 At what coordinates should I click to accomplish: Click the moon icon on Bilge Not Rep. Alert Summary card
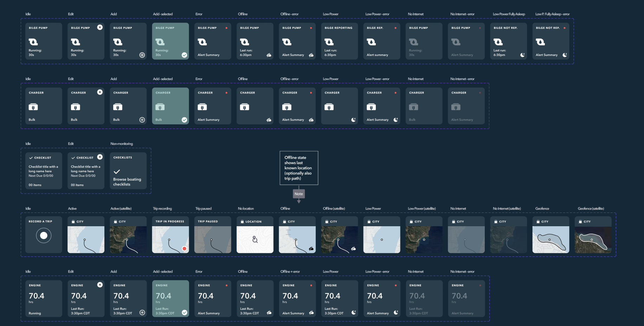565,55
